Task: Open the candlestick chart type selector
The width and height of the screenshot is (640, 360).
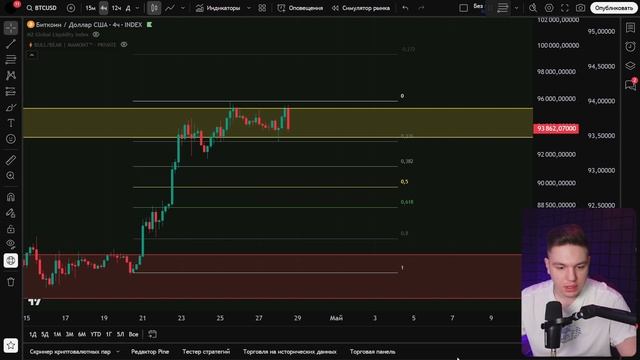Action: pyautogui.click(x=154, y=8)
